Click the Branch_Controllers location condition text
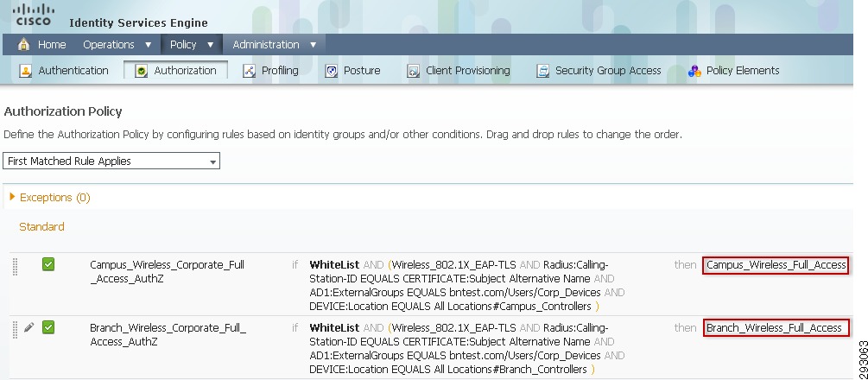This screenshot has height=380, width=868. click(448, 370)
